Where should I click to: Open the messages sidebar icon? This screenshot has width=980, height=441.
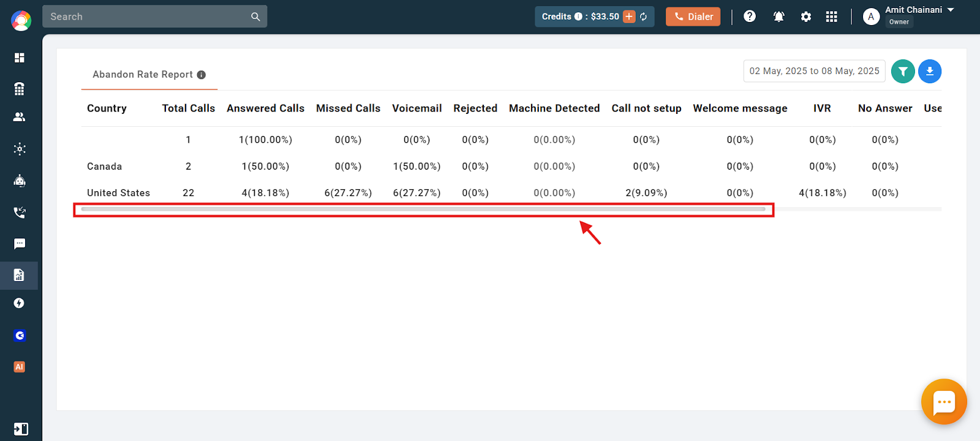point(20,244)
